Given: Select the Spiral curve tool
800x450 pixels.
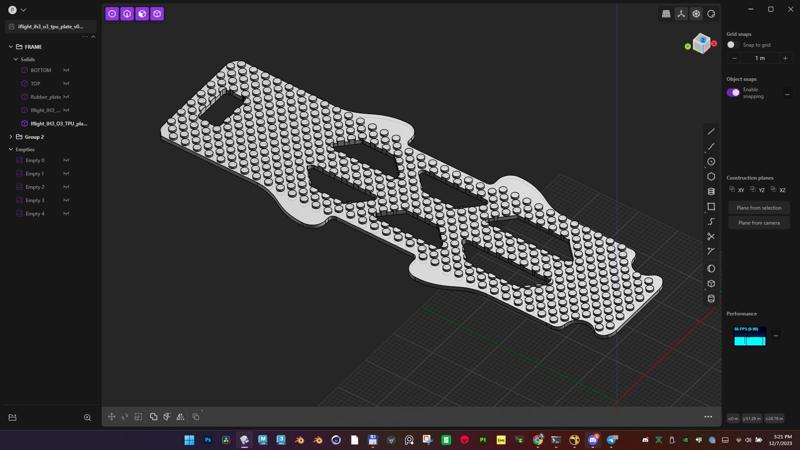Looking at the screenshot, I should [x=711, y=221].
